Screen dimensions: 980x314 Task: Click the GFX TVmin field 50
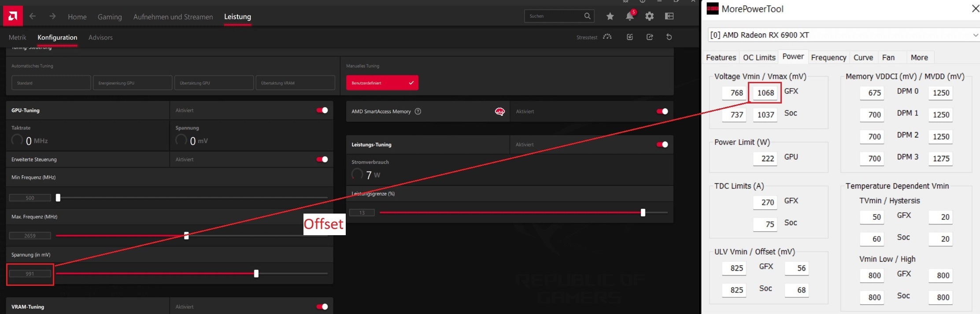tap(872, 217)
